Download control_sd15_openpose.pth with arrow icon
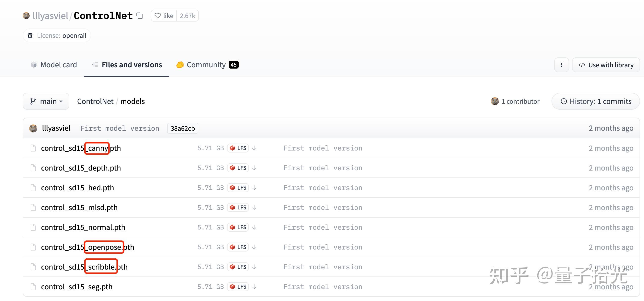 (x=254, y=247)
